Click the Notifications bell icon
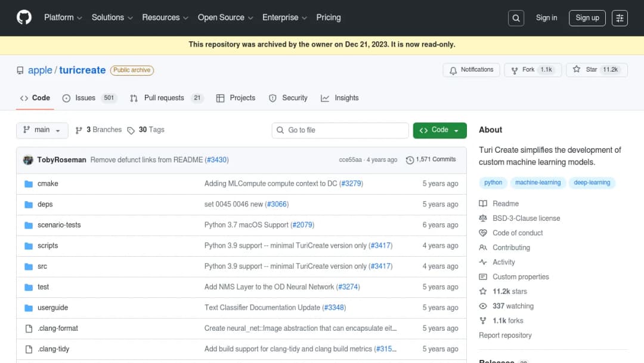The width and height of the screenshot is (644, 363). 453,70
